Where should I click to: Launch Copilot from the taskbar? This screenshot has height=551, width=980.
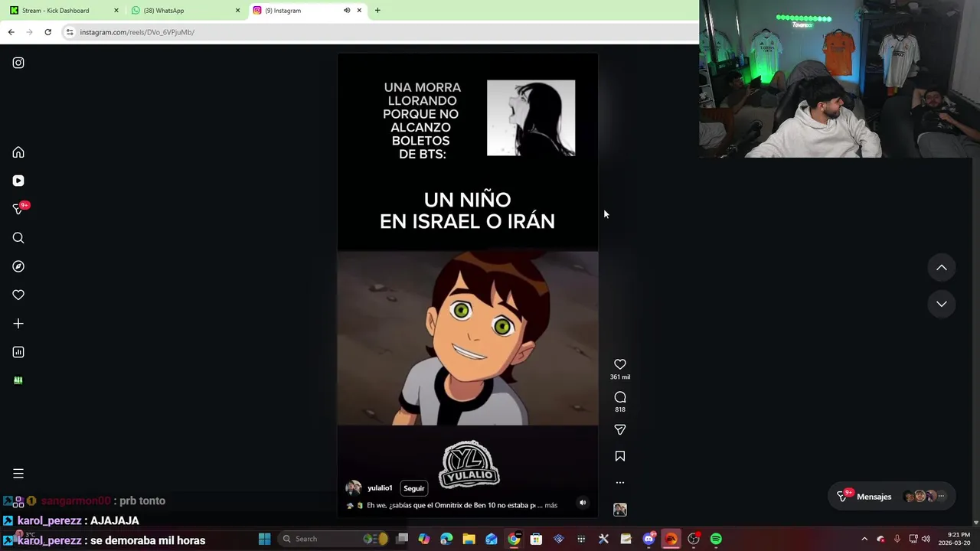pyautogui.click(x=424, y=539)
